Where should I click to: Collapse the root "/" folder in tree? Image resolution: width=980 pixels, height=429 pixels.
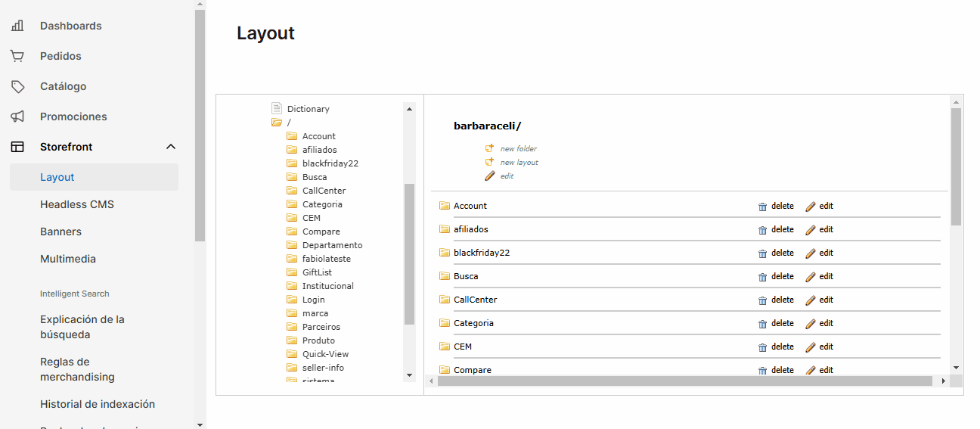[277, 123]
